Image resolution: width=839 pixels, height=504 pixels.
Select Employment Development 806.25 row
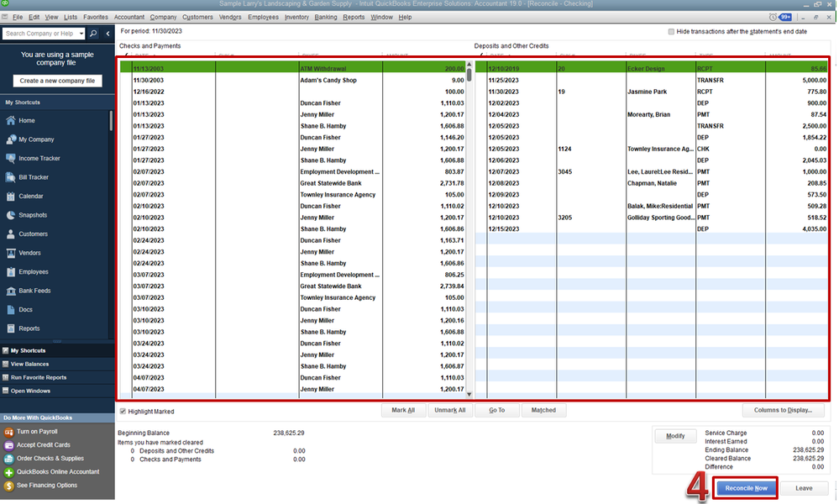coord(293,275)
